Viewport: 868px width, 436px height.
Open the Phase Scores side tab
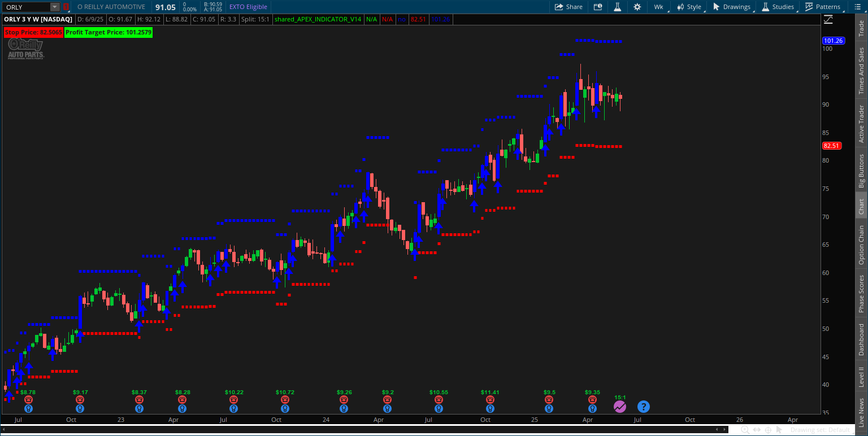[x=861, y=294]
